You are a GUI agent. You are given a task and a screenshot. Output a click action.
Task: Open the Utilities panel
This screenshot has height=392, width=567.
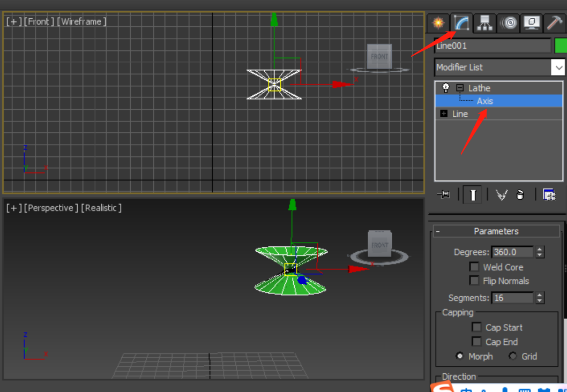pyautogui.click(x=555, y=22)
